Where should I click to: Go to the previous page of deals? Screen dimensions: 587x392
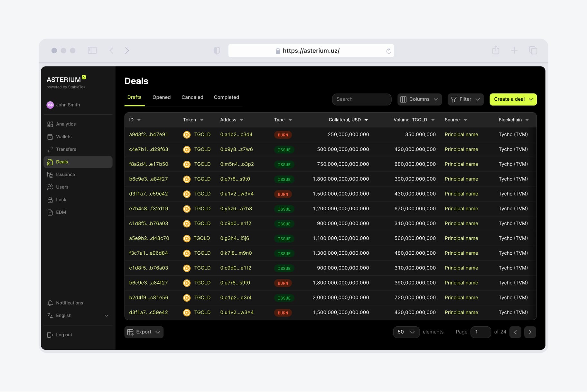[x=515, y=332]
